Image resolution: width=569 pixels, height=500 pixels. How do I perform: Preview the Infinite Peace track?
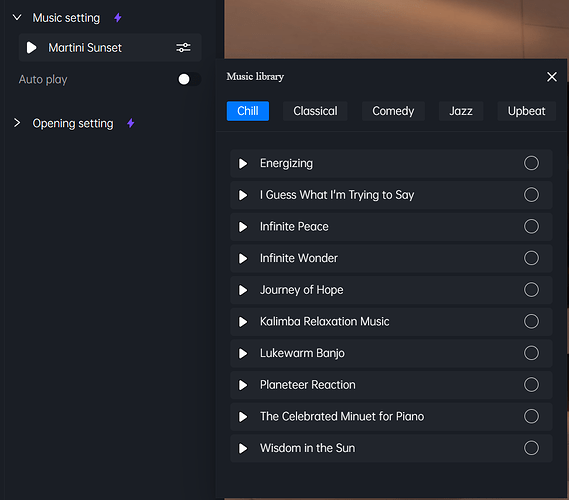tap(243, 227)
